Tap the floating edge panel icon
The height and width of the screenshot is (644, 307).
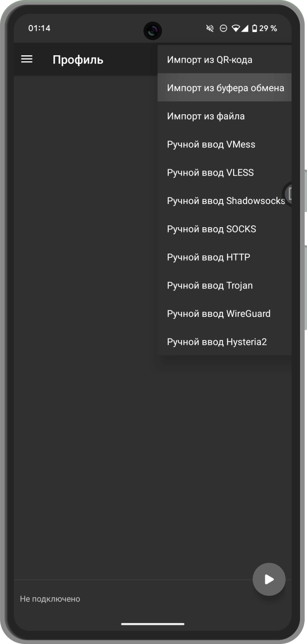point(288,193)
